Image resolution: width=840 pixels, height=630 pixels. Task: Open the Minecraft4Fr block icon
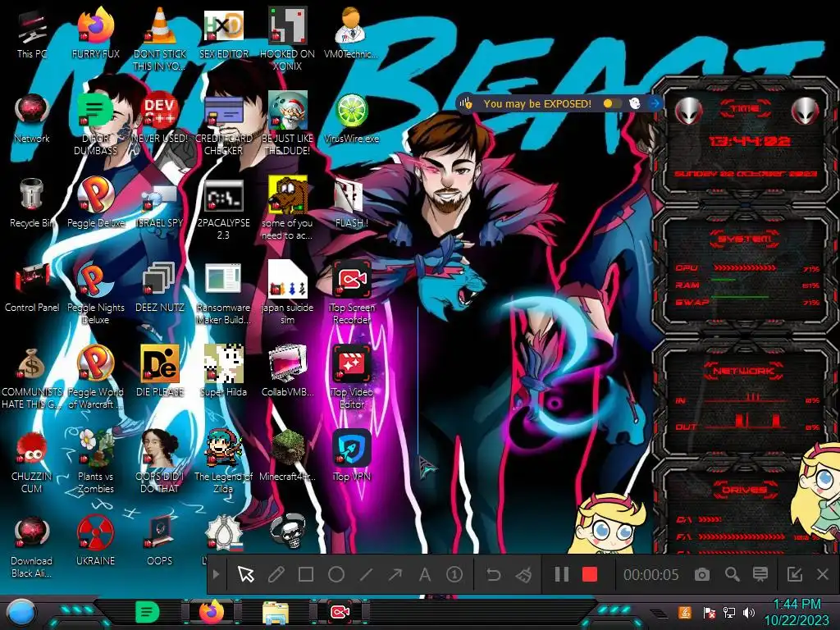pyautogui.click(x=287, y=456)
